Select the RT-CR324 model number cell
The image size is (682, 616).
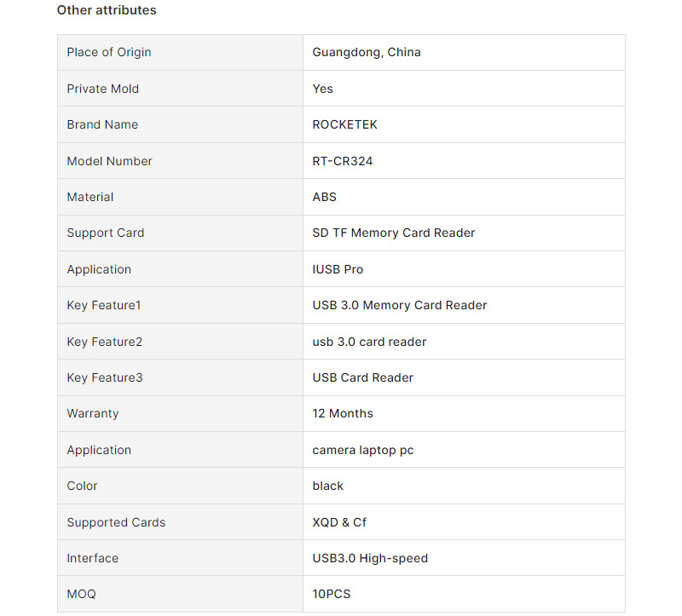(x=342, y=161)
